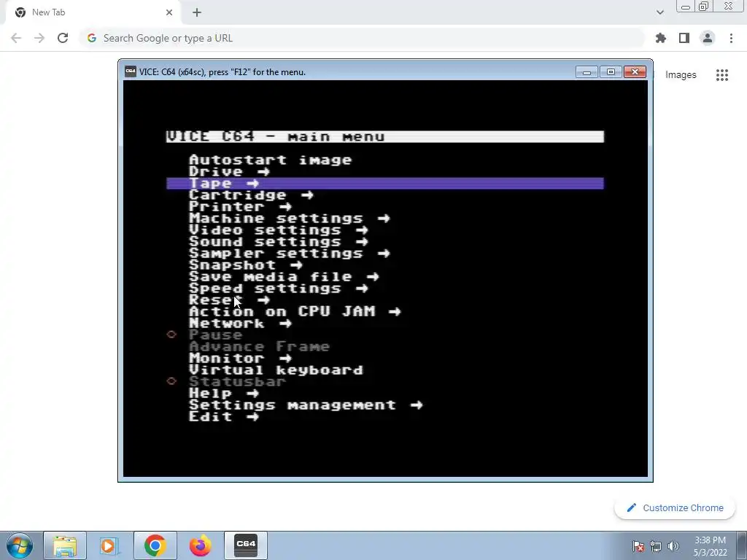
Task: Go back in Chrome
Action: click(x=16, y=38)
